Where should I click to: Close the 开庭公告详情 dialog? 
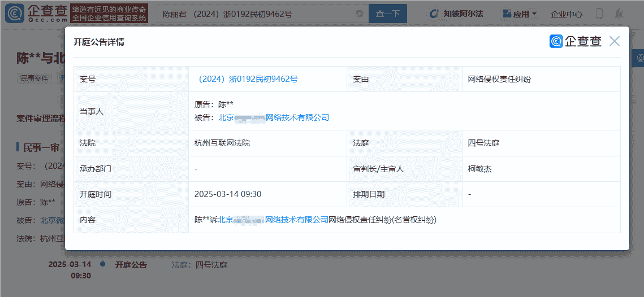(x=615, y=41)
